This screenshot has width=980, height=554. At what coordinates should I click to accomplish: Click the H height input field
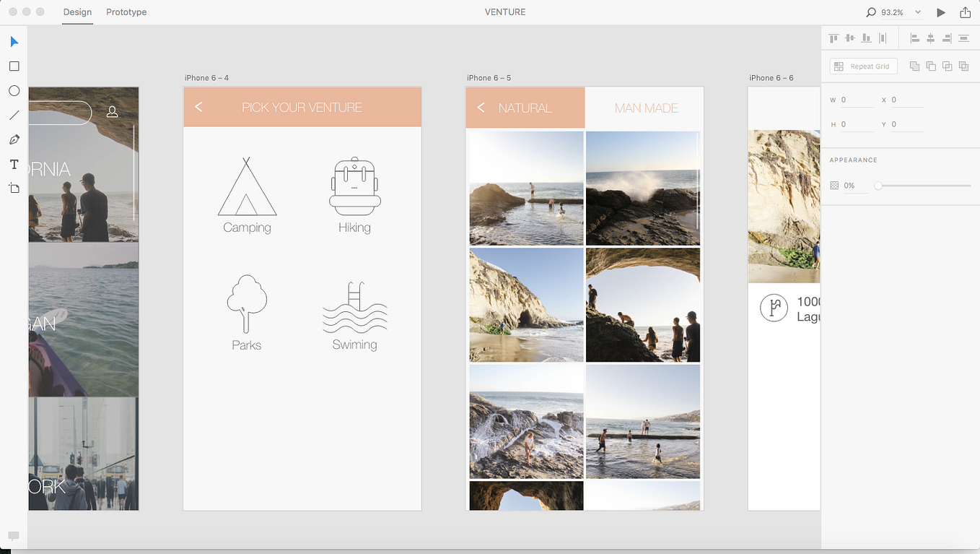857,124
